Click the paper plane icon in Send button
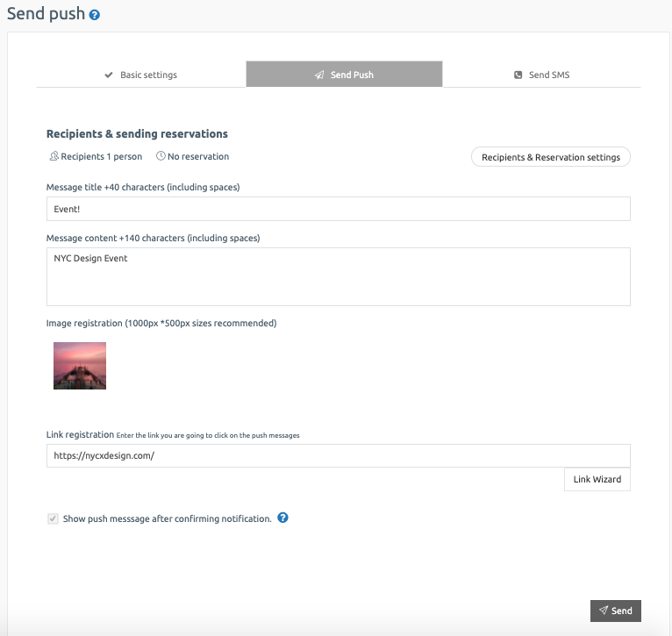672x636 pixels. pyautogui.click(x=604, y=611)
